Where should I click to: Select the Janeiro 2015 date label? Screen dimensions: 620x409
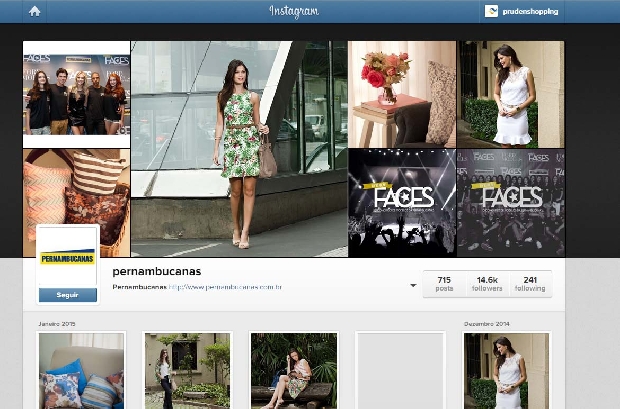[x=57, y=324]
